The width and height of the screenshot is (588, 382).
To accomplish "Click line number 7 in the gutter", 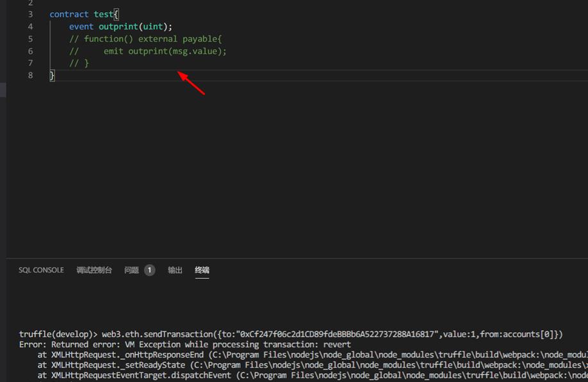I will pyautogui.click(x=30, y=63).
